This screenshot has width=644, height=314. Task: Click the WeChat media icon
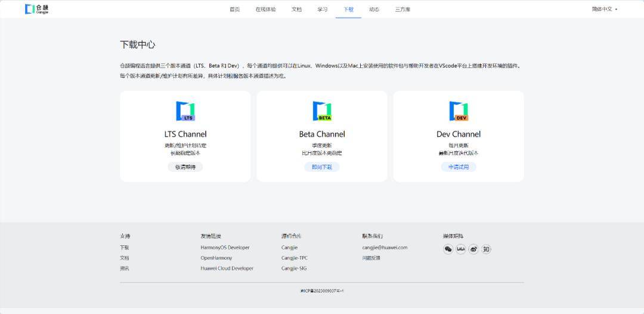448,249
